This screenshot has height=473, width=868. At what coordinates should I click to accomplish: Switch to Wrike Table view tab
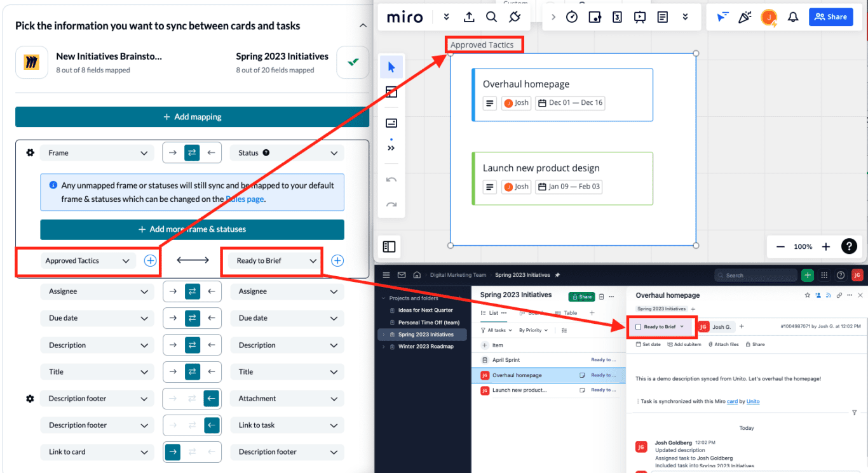pyautogui.click(x=566, y=313)
